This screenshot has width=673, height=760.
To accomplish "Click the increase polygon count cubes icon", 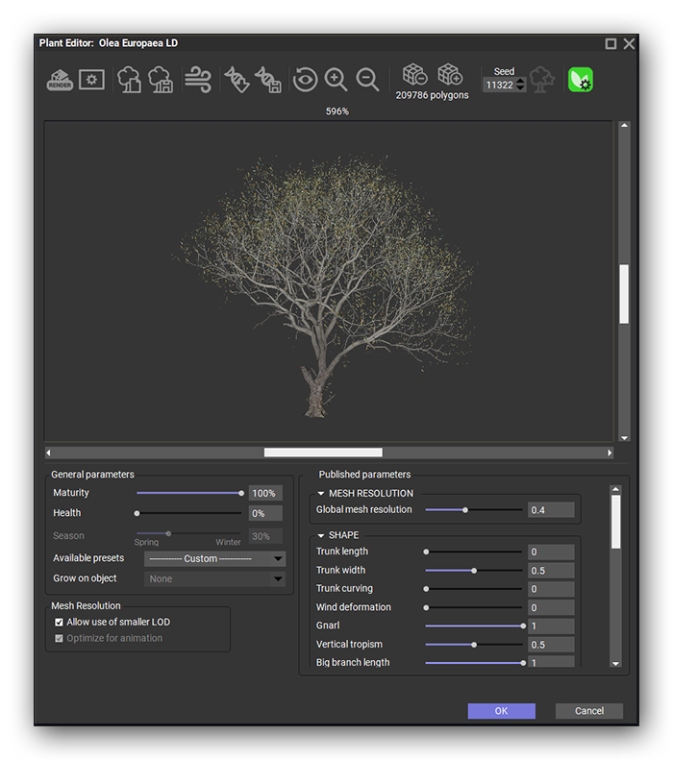I will [x=450, y=76].
